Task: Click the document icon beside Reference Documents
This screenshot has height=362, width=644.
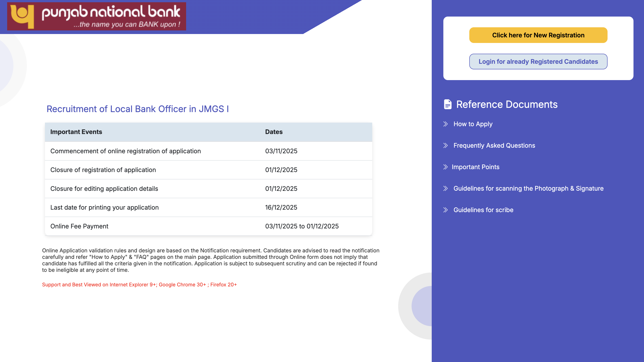Action: pyautogui.click(x=448, y=104)
